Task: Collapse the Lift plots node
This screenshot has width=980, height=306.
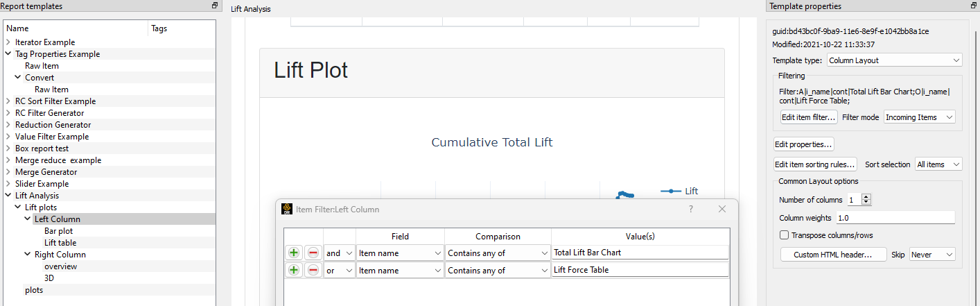Action: pyautogui.click(x=18, y=207)
